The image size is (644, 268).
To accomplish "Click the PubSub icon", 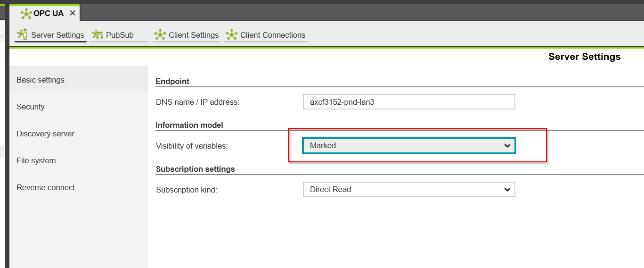I will click(98, 35).
